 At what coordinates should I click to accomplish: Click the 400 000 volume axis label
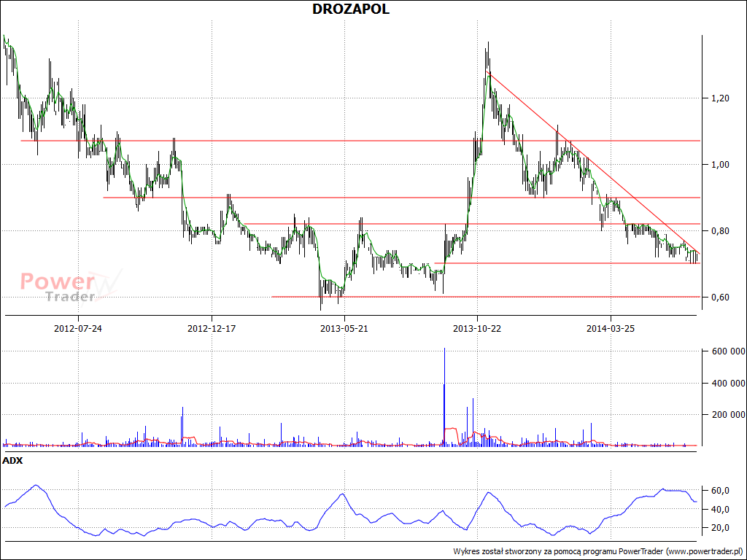(x=728, y=384)
